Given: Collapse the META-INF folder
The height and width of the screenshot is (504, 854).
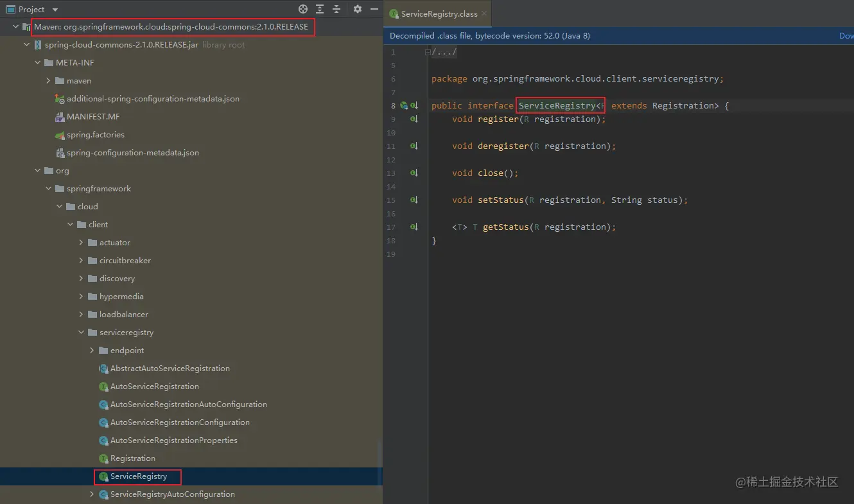Looking at the screenshot, I should tap(37, 63).
